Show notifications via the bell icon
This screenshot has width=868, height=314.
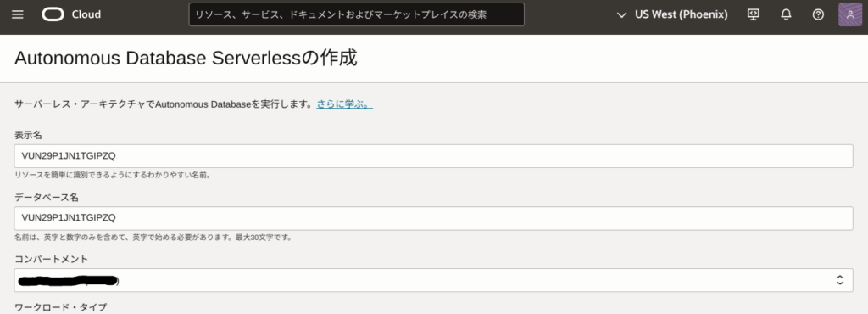coord(786,14)
